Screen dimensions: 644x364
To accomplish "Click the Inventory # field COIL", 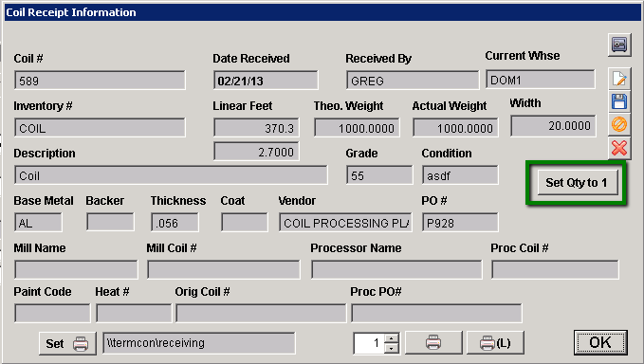I will 100,128.
